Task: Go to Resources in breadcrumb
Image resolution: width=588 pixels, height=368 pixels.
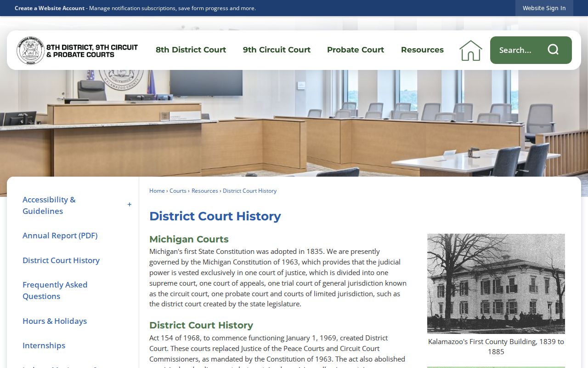Action: pyautogui.click(x=204, y=191)
